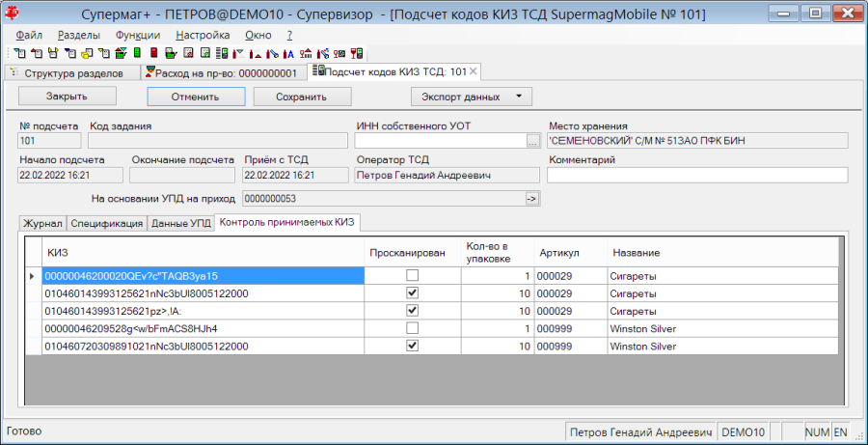This screenshot has width=868, height=445.
Task: Open the ИНН собственного УОТ lookup button
Action: click(532, 141)
